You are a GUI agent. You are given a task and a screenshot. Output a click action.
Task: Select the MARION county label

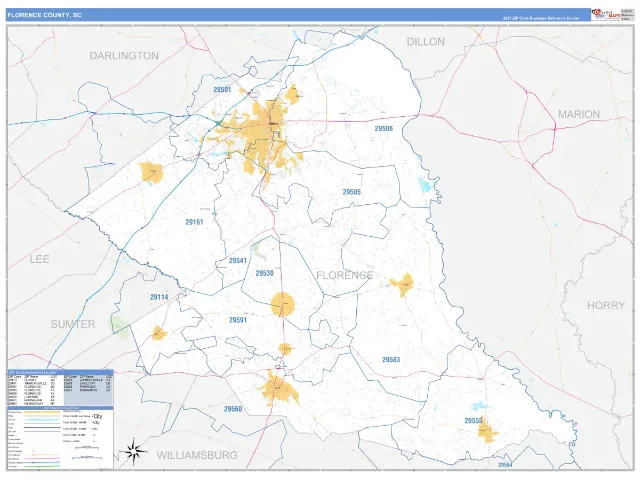[579, 114]
